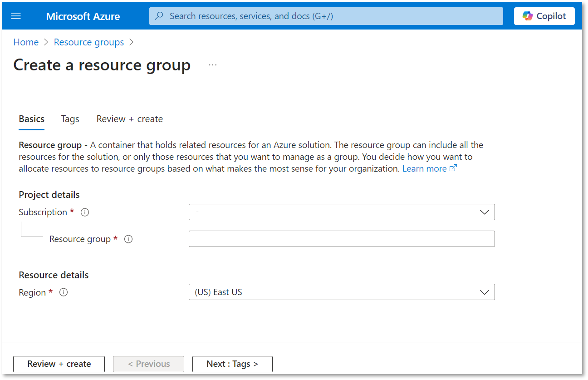The height and width of the screenshot is (380, 588).
Task: Open the ellipsis more options menu
Action: [213, 65]
